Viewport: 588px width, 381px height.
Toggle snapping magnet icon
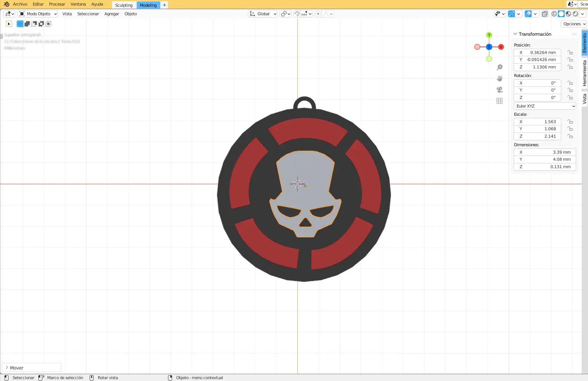297,14
